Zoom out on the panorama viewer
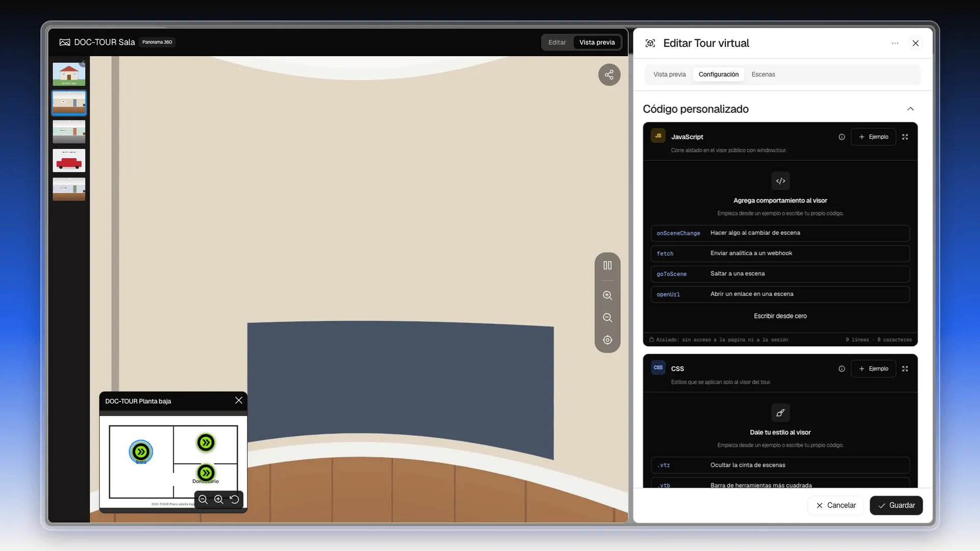This screenshot has width=980, height=551. pos(607,318)
